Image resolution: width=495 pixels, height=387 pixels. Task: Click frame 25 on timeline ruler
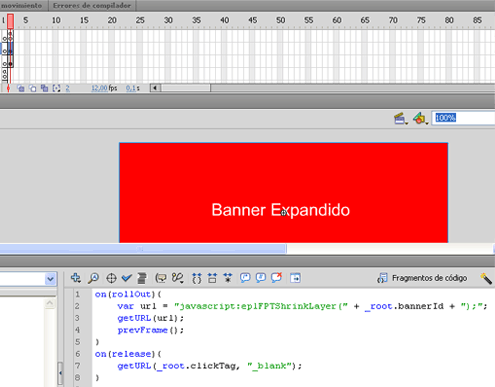[140, 20]
